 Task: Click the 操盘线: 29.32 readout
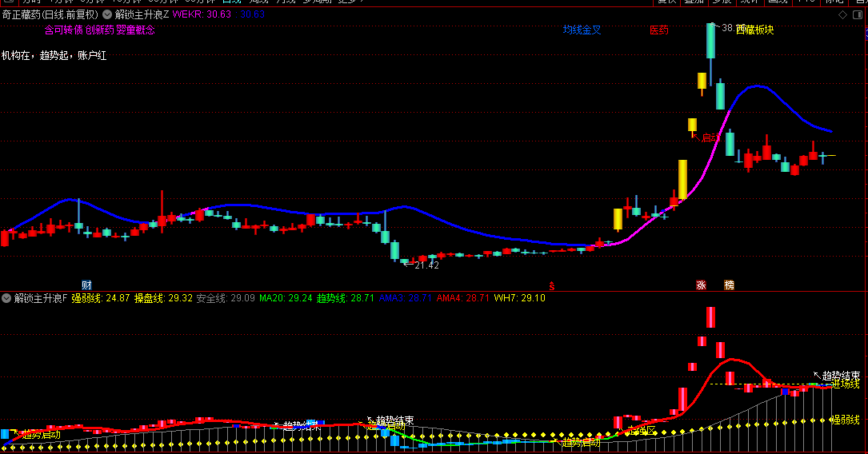[163, 298]
